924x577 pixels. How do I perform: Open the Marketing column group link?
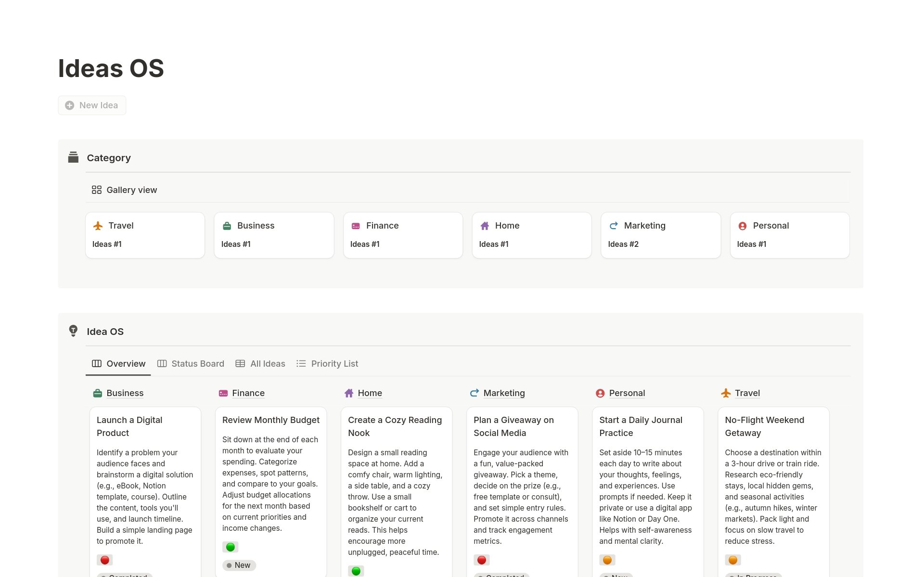point(504,393)
